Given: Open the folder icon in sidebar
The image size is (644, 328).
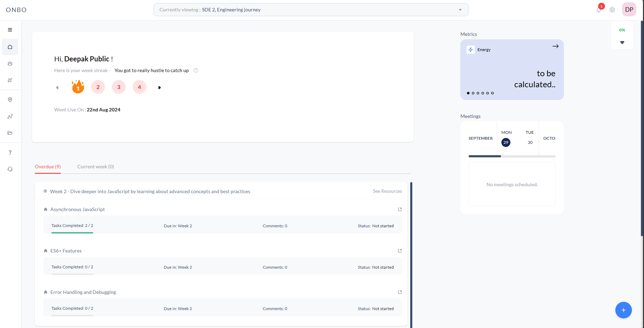Looking at the screenshot, I should click(x=10, y=133).
